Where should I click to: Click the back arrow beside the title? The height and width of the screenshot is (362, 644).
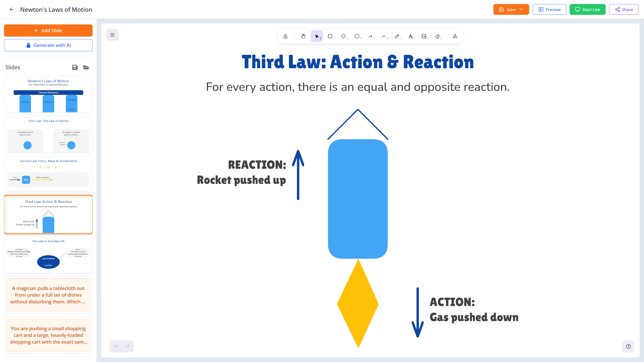click(x=12, y=9)
